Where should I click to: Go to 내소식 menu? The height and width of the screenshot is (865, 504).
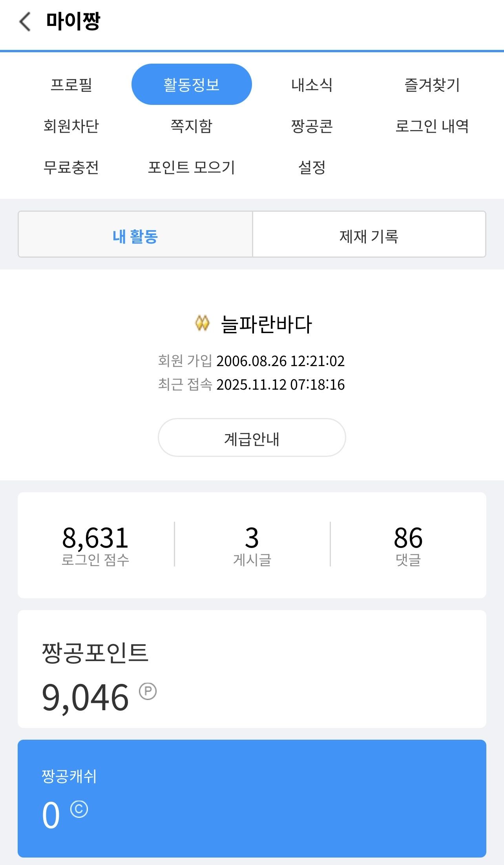click(312, 84)
